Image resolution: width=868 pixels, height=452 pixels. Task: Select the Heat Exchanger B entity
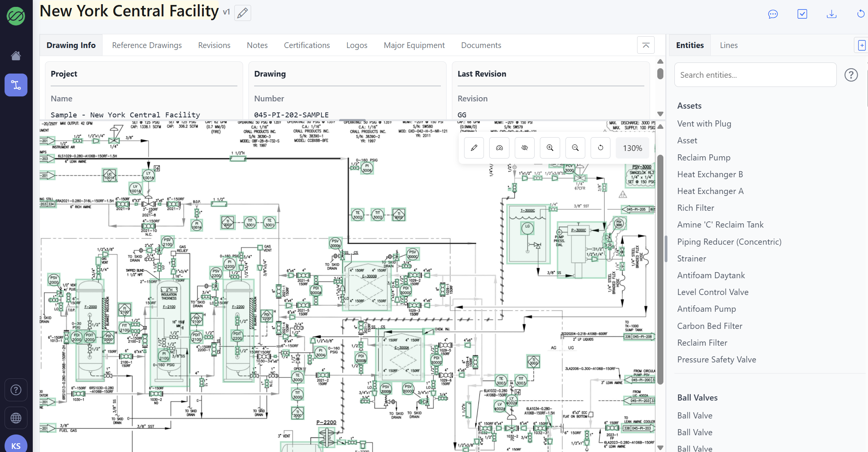point(710,174)
